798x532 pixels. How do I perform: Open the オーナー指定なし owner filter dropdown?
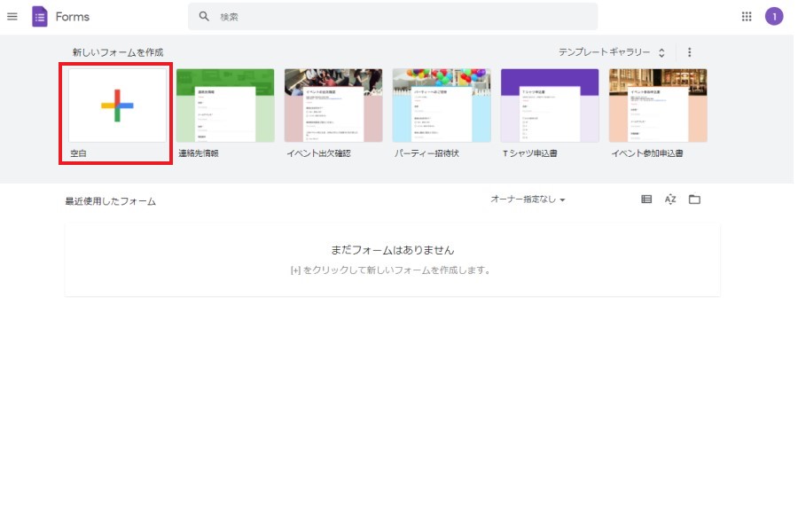pos(528,199)
